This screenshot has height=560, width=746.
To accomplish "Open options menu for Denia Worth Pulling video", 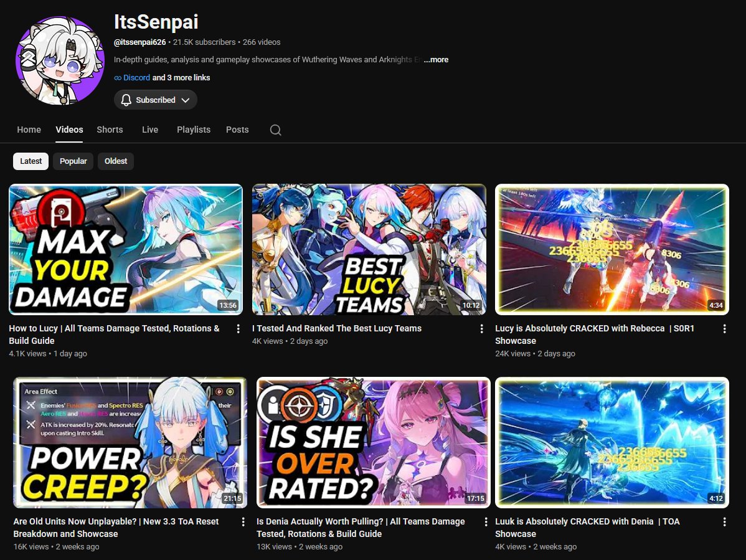I will tap(486, 522).
